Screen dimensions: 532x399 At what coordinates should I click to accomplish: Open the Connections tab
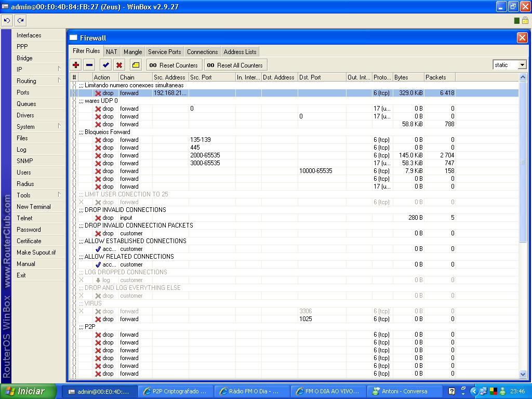[x=202, y=51]
